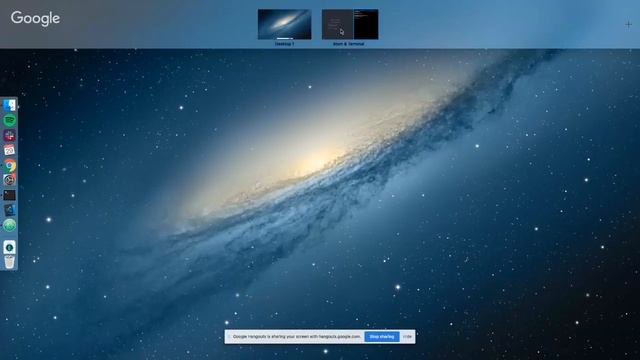Screen dimensions: 640x360
Task: Switch to Desktop 1 space thumbnail
Action: tap(284, 24)
